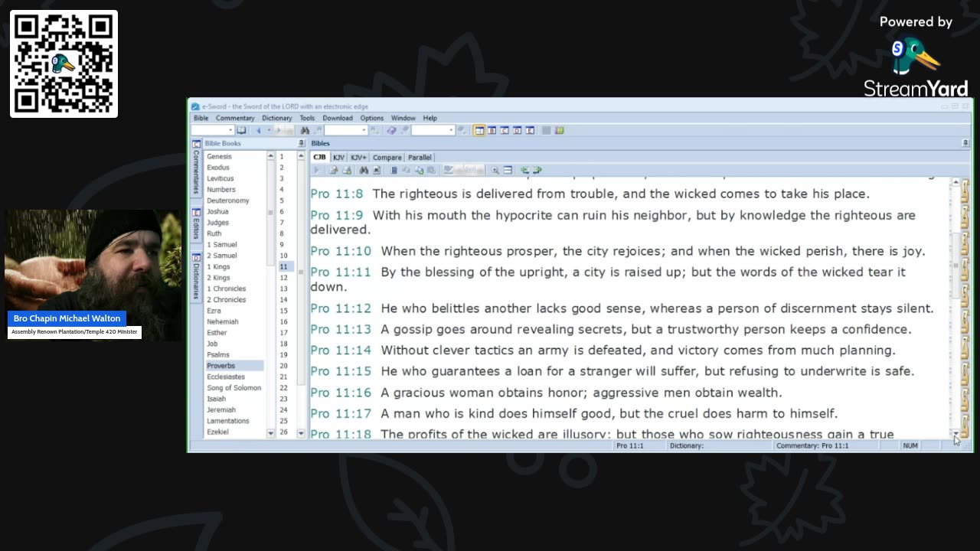
Task: Click the open-book lookup icon in main toolbar
Action: (x=241, y=130)
